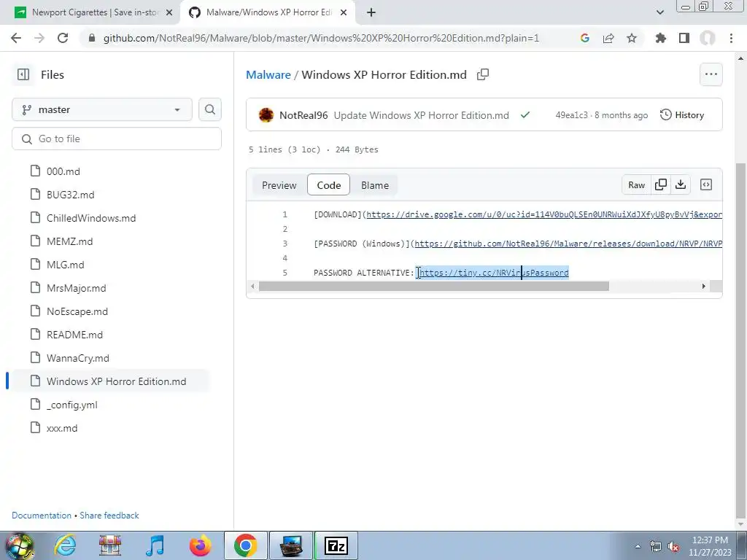The height and width of the screenshot is (560, 747).
Task: Click share page icon in address bar
Action: [608, 38]
